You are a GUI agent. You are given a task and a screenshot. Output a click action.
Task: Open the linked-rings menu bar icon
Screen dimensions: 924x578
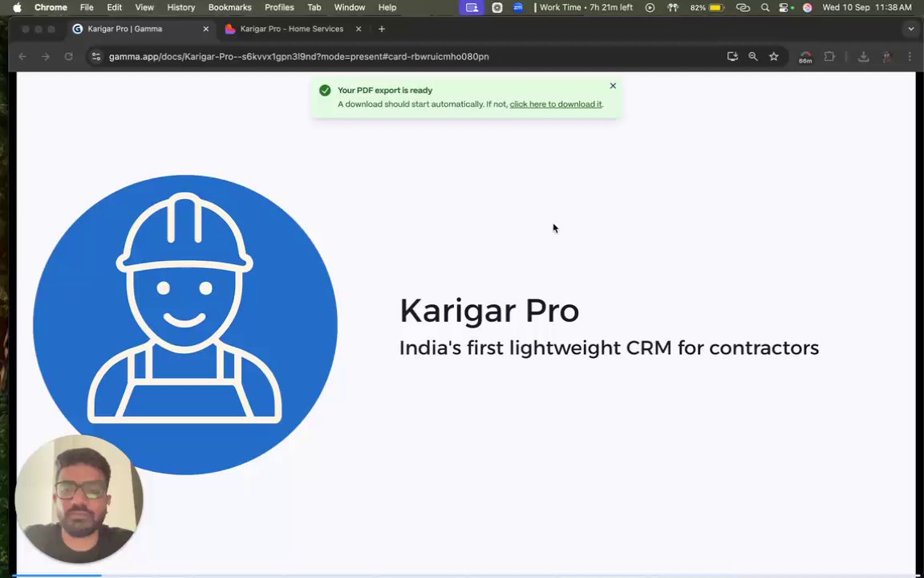tap(743, 8)
